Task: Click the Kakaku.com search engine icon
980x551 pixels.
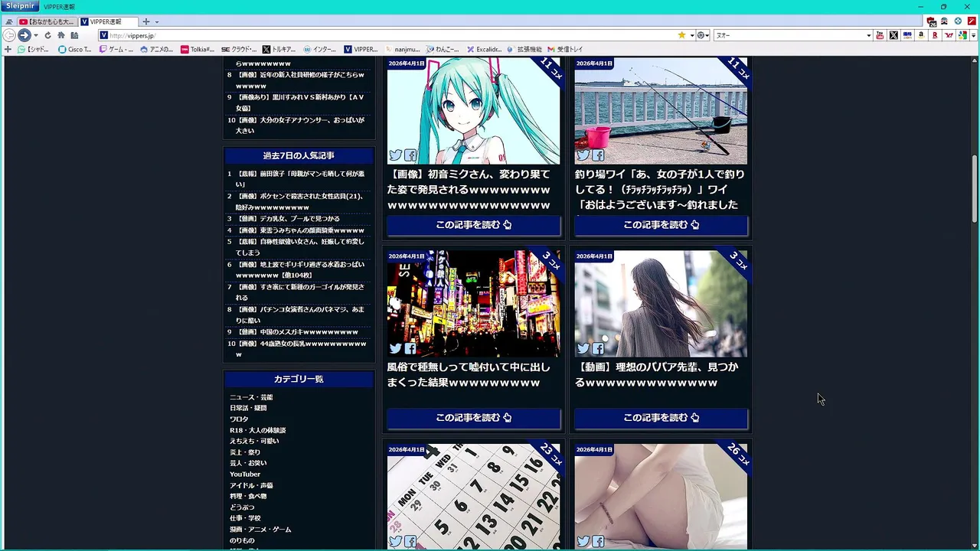Action: click(907, 35)
